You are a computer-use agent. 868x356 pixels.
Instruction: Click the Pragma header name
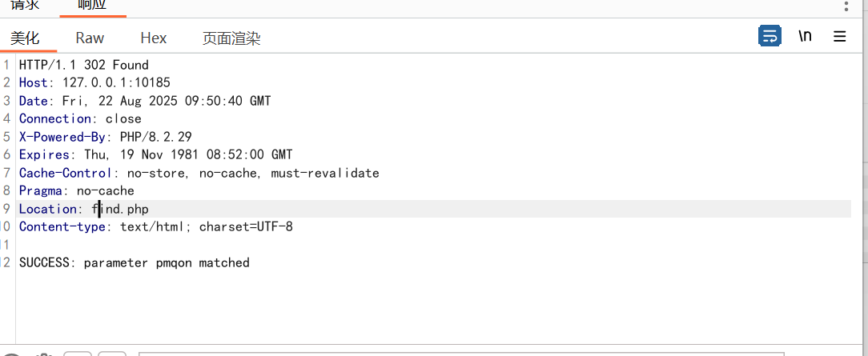40,190
